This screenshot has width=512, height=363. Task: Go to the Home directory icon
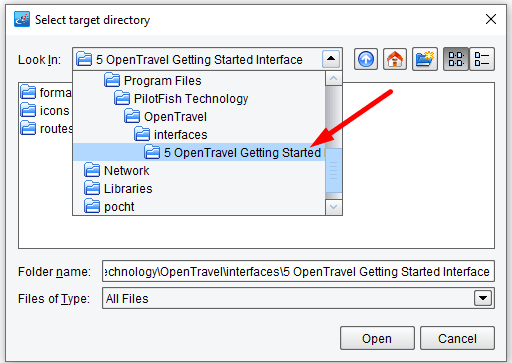point(395,59)
